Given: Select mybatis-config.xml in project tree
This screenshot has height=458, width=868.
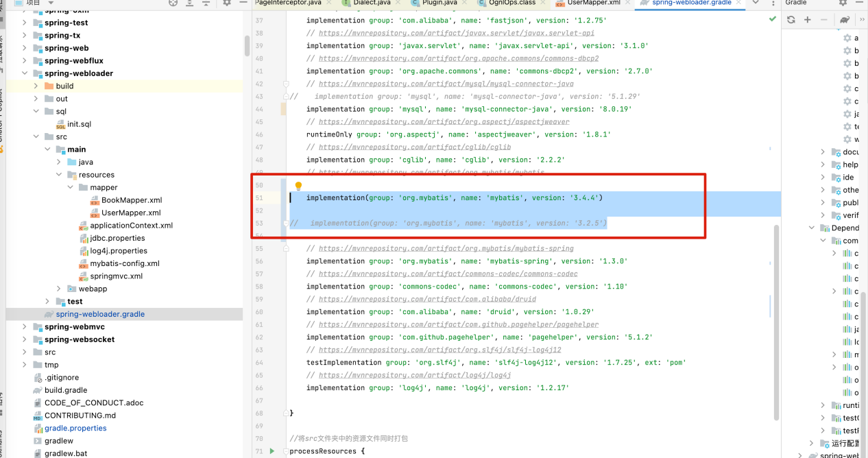Looking at the screenshot, I should click(124, 263).
